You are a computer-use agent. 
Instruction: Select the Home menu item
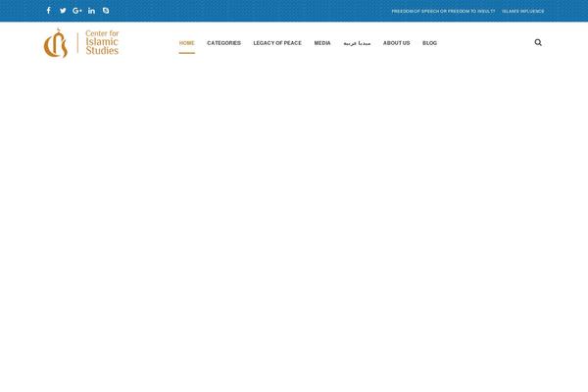click(187, 43)
